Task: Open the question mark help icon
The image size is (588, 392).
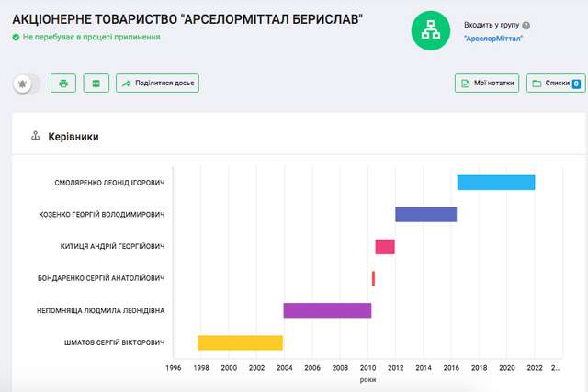Action: (x=526, y=26)
